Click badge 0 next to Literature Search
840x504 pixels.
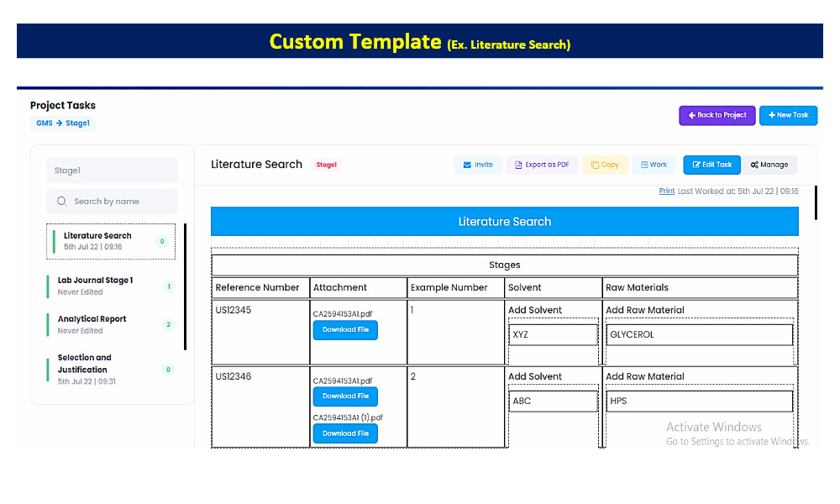(x=162, y=242)
